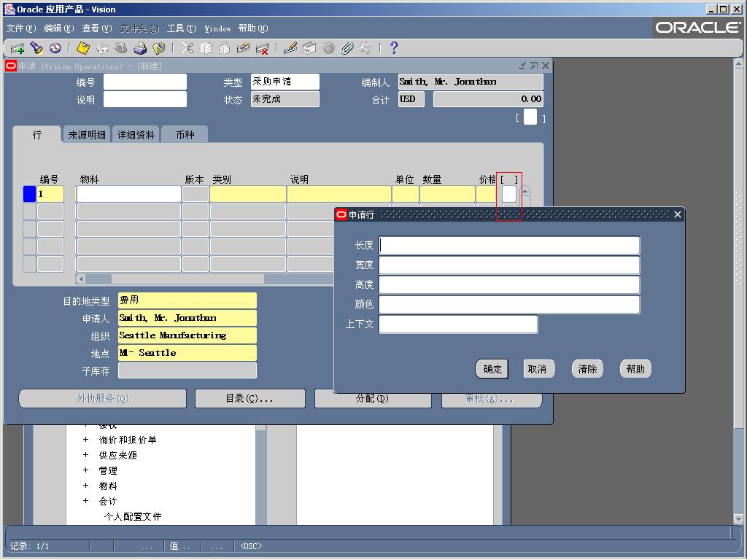Open the 工具(T) menu
Image resolution: width=747 pixels, height=560 pixels.
(x=182, y=28)
